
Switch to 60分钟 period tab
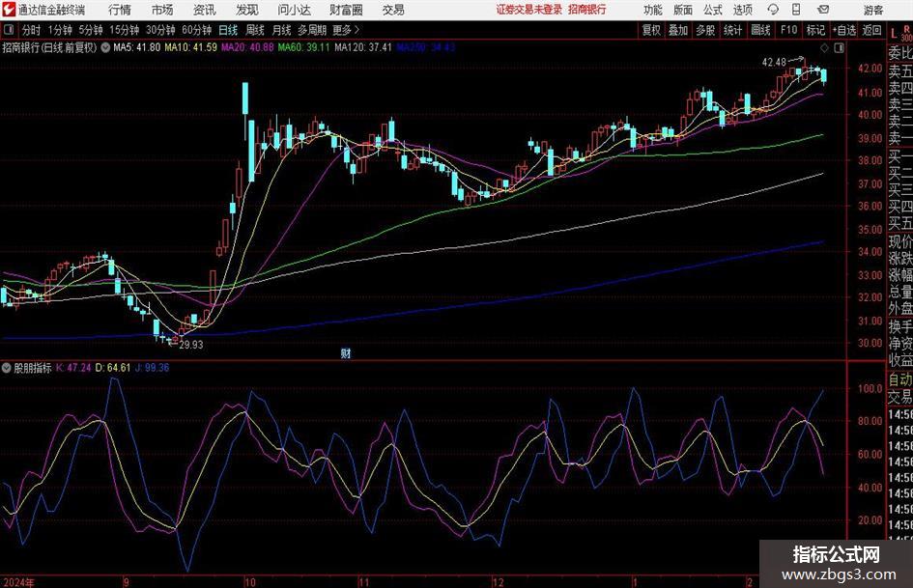(x=197, y=30)
